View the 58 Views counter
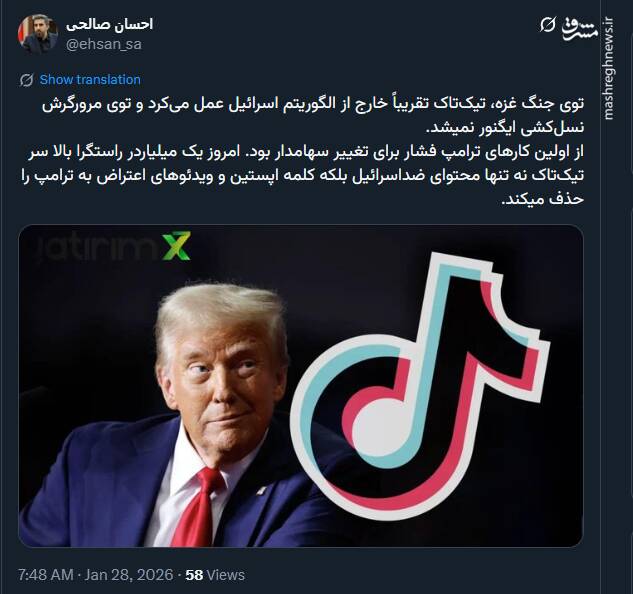The image size is (633, 594). [x=215, y=575]
